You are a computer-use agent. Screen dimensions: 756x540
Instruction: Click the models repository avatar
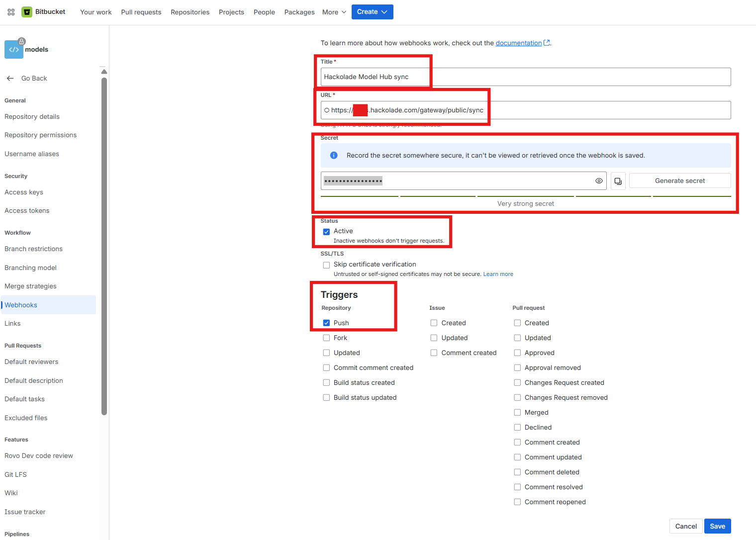pos(13,49)
